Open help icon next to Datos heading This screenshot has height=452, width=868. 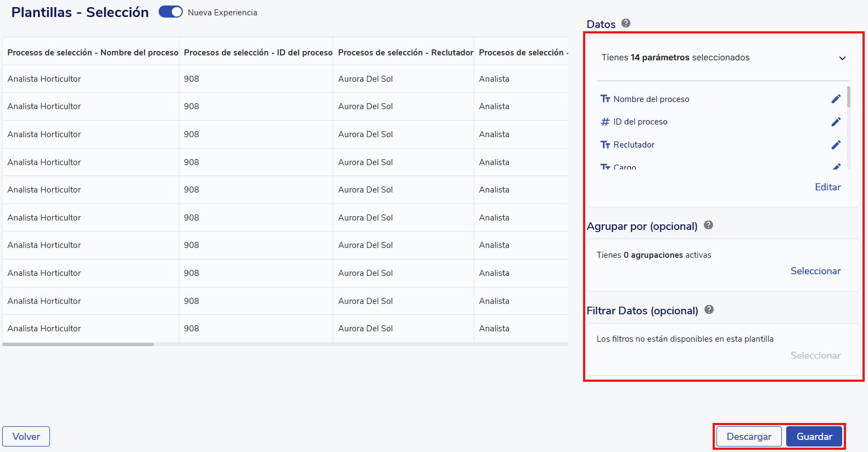pos(626,23)
